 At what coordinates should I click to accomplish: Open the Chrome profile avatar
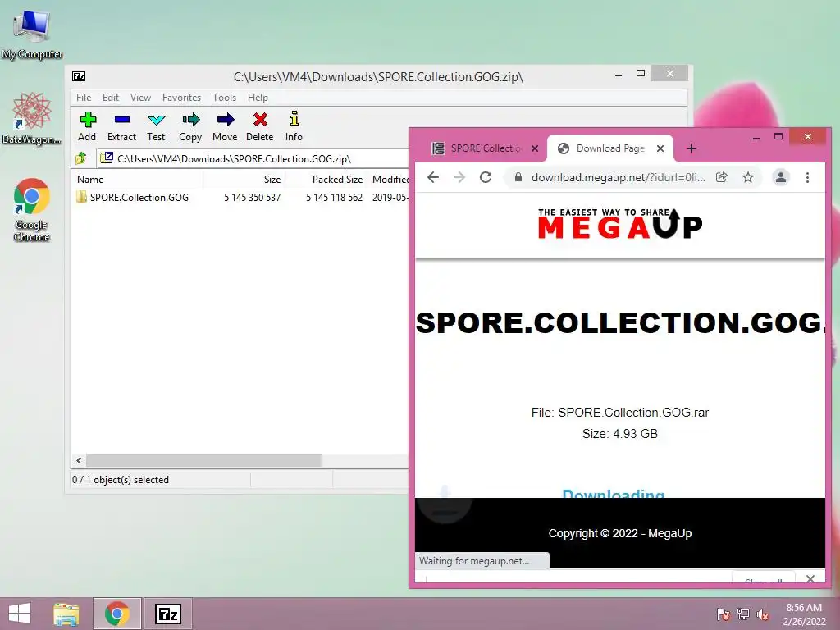click(781, 177)
